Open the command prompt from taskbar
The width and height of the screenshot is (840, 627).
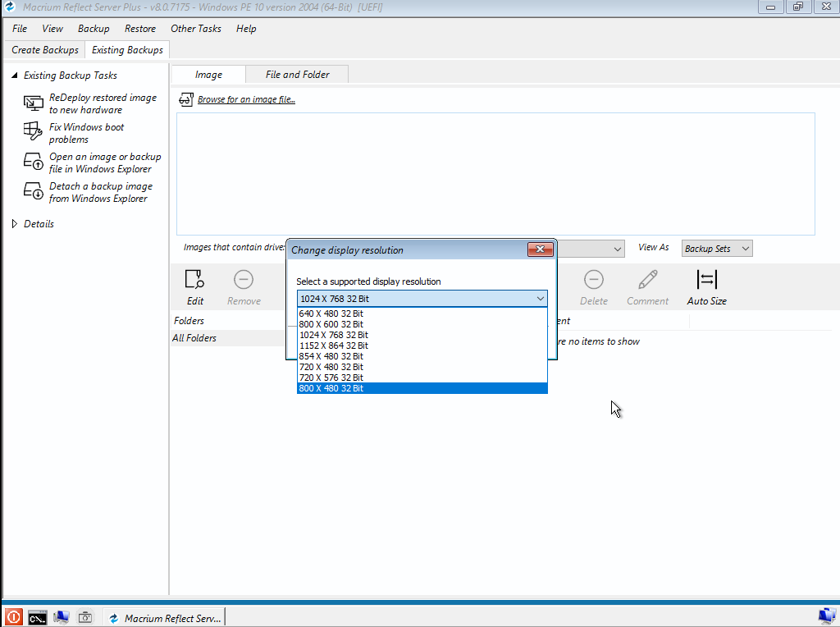(x=38, y=617)
